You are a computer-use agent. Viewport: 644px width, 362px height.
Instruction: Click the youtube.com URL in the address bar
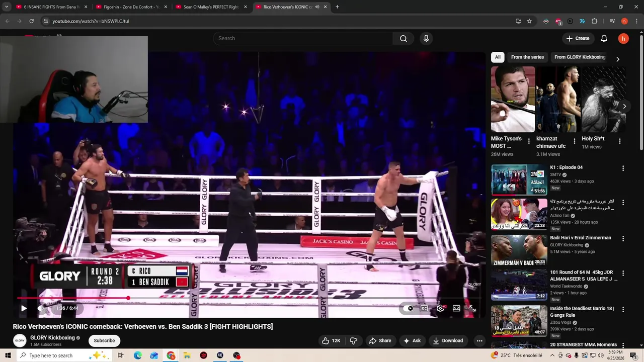click(x=91, y=21)
